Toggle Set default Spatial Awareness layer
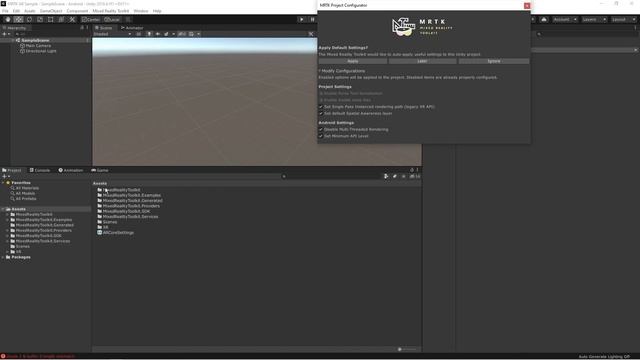The width and height of the screenshot is (640, 360). click(321, 113)
